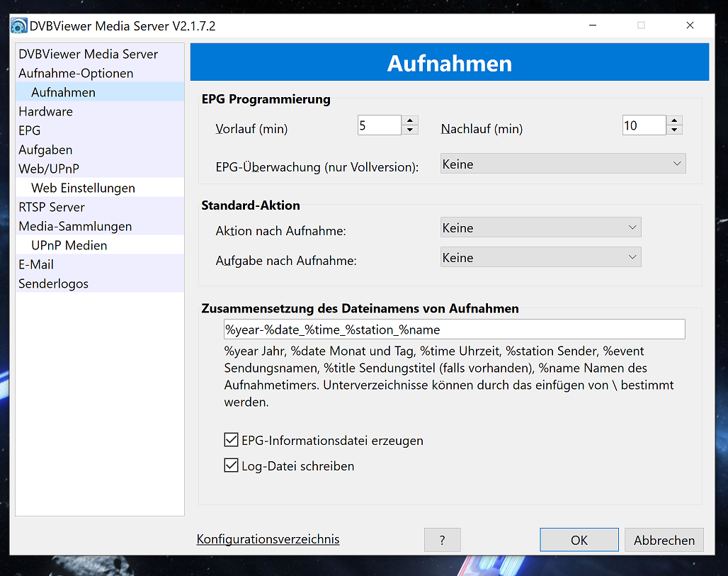The image size is (728, 576).
Task: Toggle EPG-Informationsdatei erzeugen checkbox
Action: coord(231,439)
